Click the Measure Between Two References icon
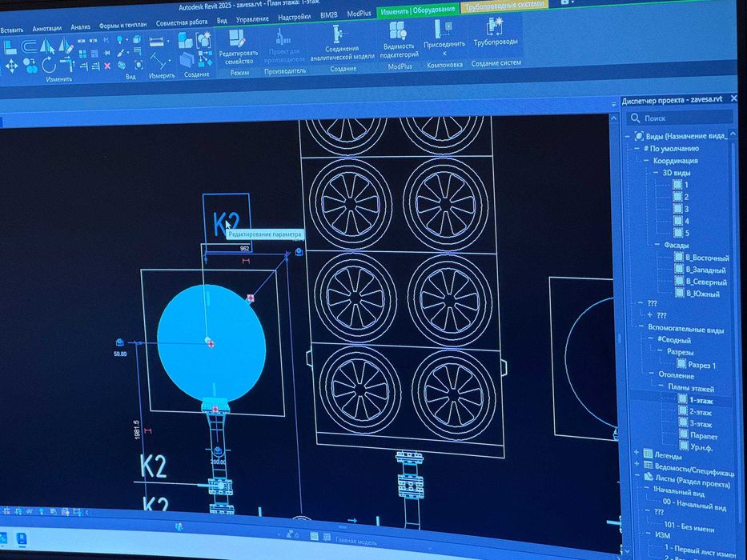Screen dimensions: 747x560 (159, 61)
